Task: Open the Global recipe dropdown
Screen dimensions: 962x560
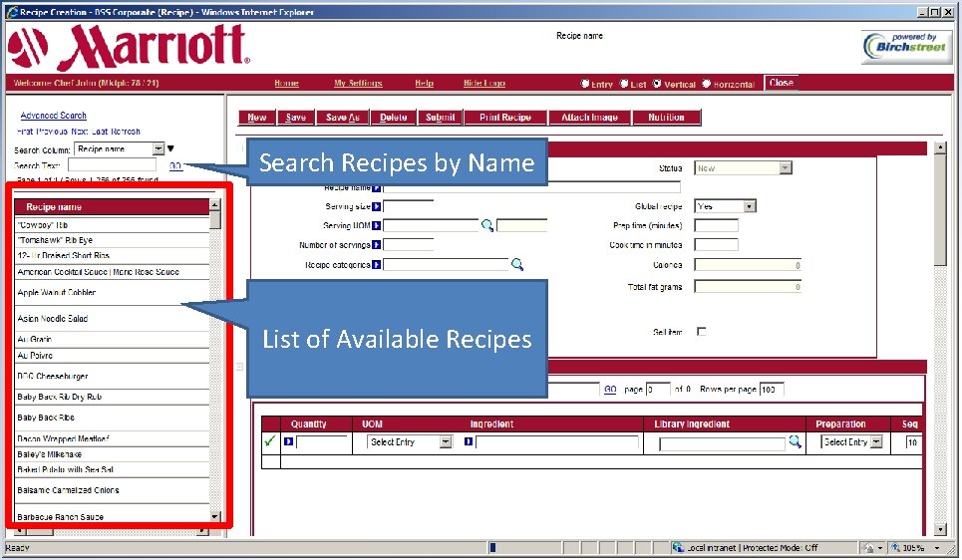Action: coord(749,206)
